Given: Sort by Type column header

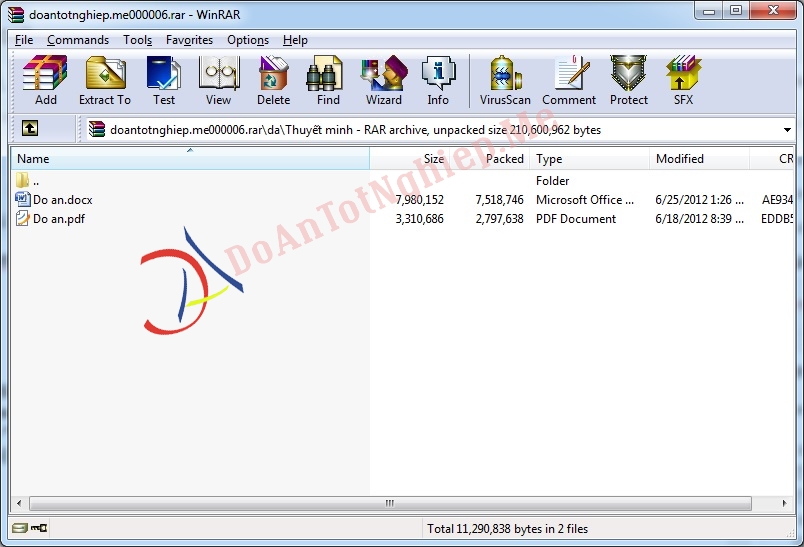Looking at the screenshot, I should pos(590,159).
